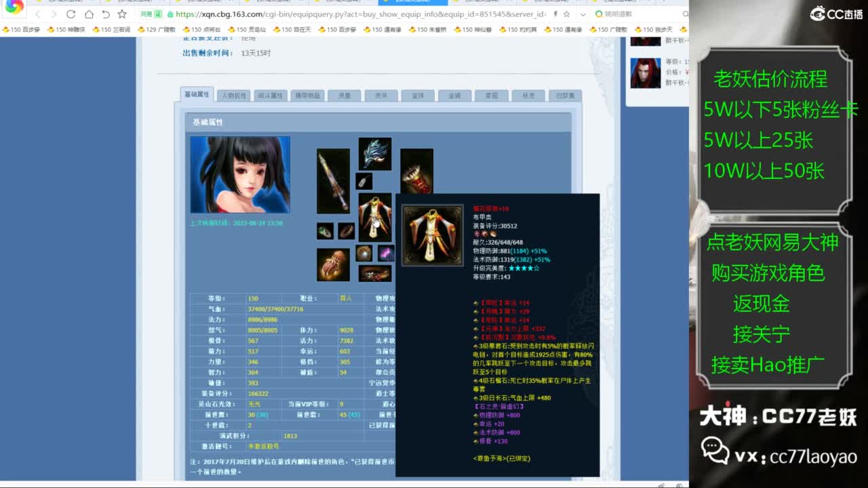868x488 pixels.
Task: Switch to the 携带物品 tab
Action: tap(307, 96)
